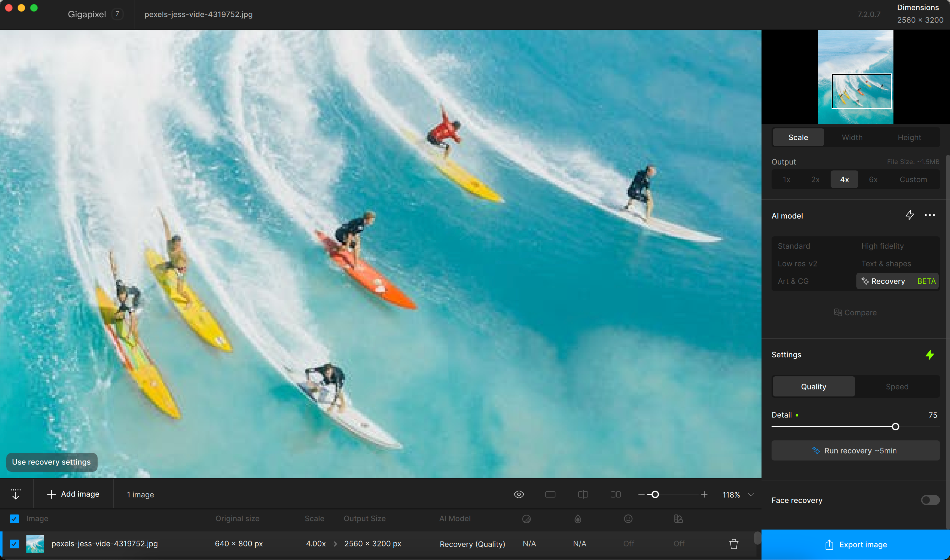
Task: Click the file list scrollbar
Action: click(757, 538)
